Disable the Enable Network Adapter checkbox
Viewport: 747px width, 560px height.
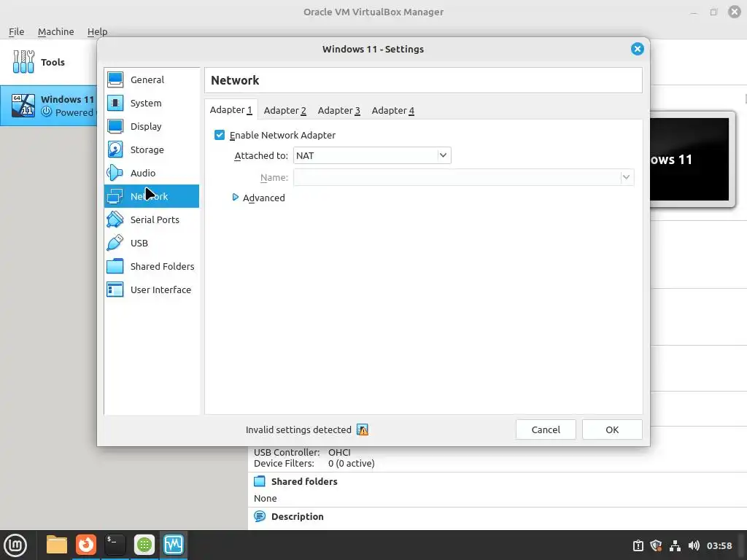click(220, 135)
